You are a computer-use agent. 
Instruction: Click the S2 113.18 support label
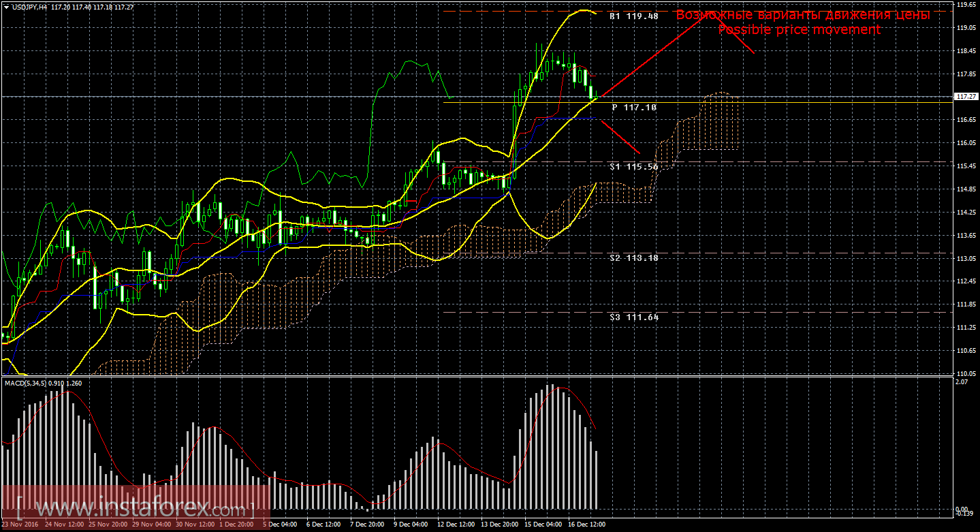(633, 258)
